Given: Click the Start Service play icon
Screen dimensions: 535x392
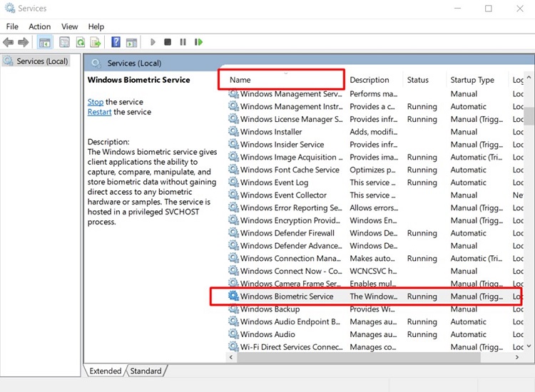Looking at the screenshot, I should 153,43.
